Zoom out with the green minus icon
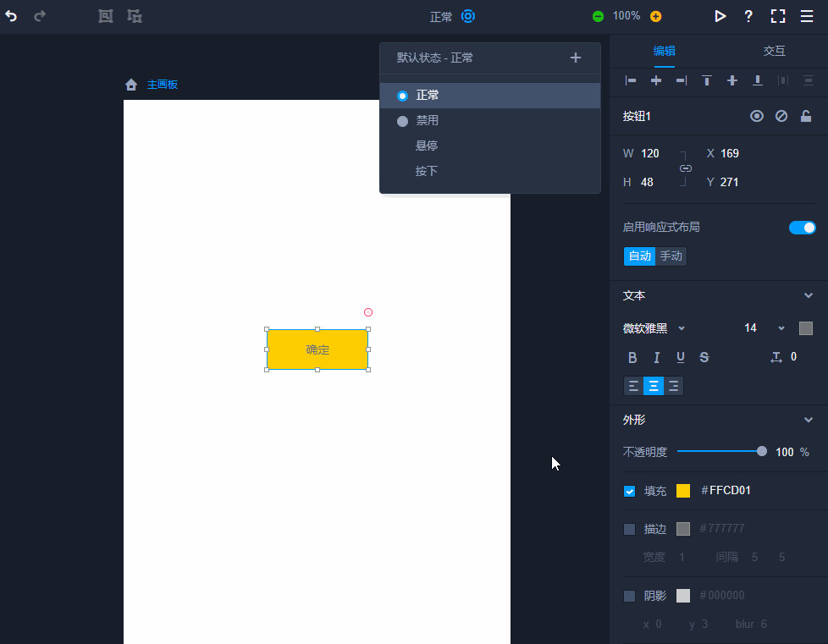 pos(598,16)
